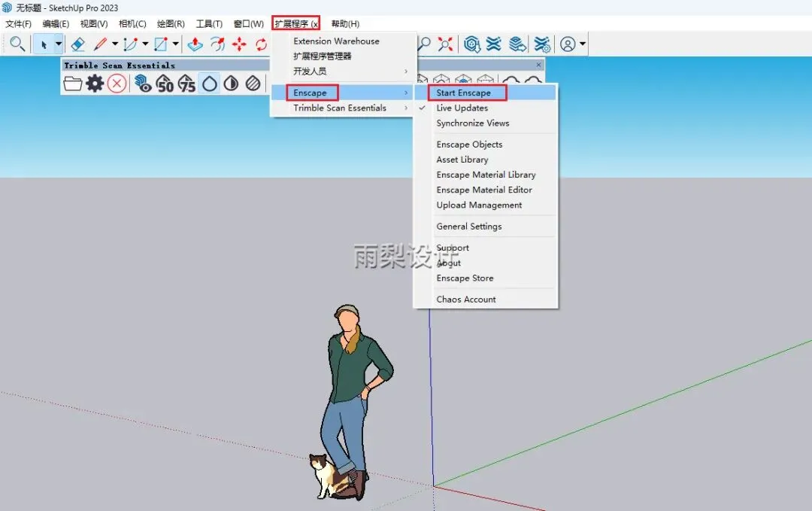Toggle point cloud visibility eye icon
Viewport: 812px width, 511px height.
[142, 84]
